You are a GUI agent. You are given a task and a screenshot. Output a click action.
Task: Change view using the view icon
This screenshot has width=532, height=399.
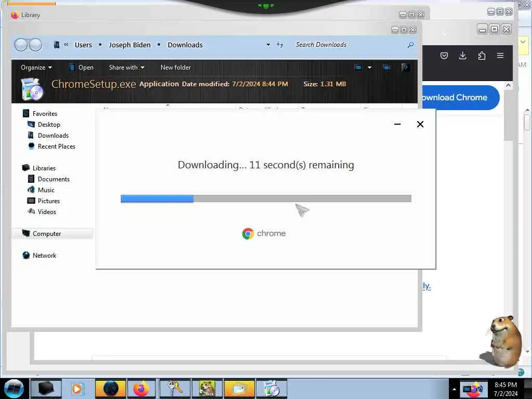tap(358, 68)
